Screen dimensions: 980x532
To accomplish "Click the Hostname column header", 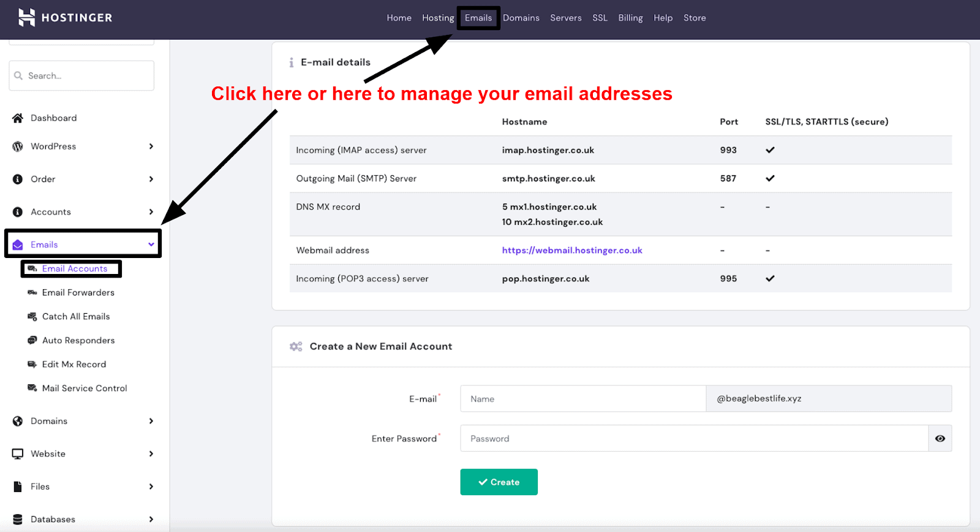I will pos(525,122).
